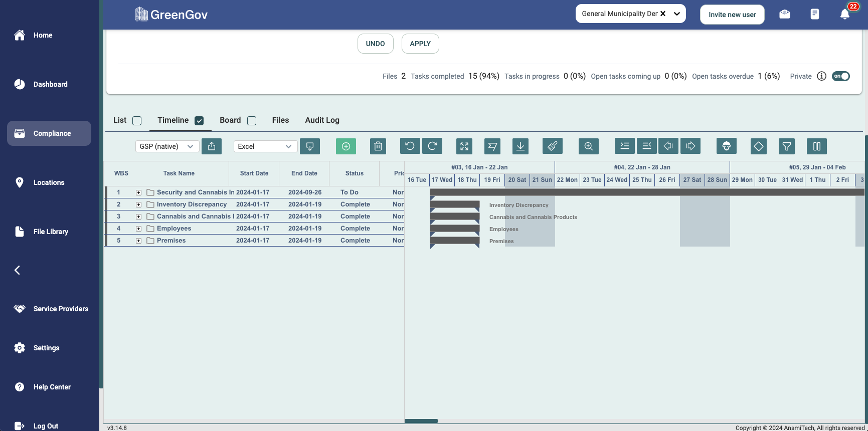This screenshot has height=431, width=868.
Task: Uncheck the Timeline view checkbox
Action: pyautogui.click(x=199, y=121)
